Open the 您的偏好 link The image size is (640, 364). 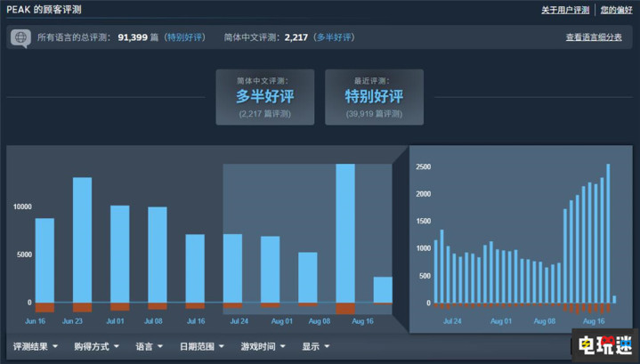coord(616,10)
